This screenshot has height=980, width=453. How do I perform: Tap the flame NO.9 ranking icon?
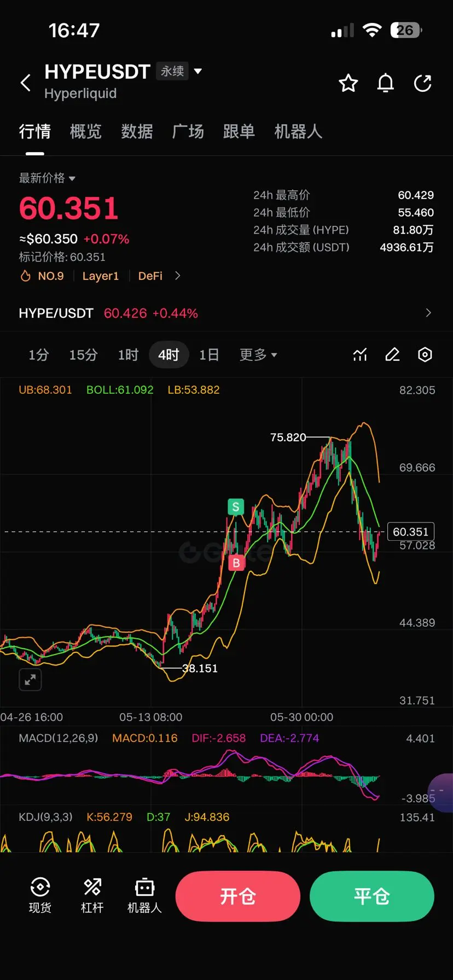(x=25, y=276)
